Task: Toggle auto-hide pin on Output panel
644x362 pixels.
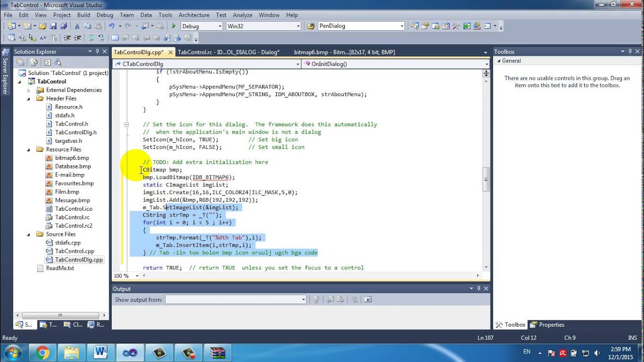Action: (x=478, y=289)
